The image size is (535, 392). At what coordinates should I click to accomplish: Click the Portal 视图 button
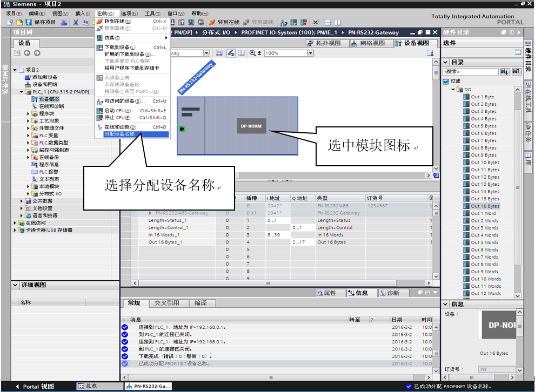pos(35,387)
